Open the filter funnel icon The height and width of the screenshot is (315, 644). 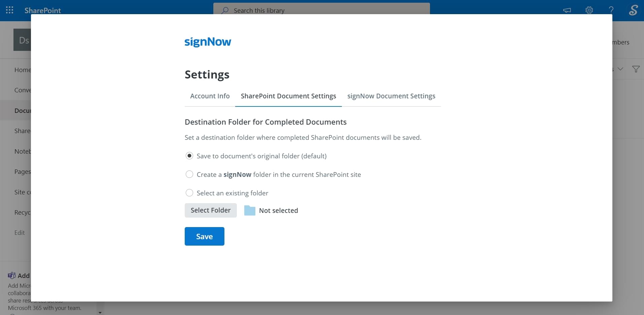point(636,69)
